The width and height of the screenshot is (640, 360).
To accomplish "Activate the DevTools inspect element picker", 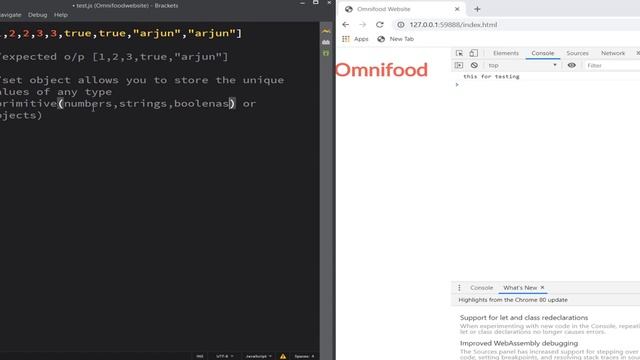I will (x=459, y=53).
